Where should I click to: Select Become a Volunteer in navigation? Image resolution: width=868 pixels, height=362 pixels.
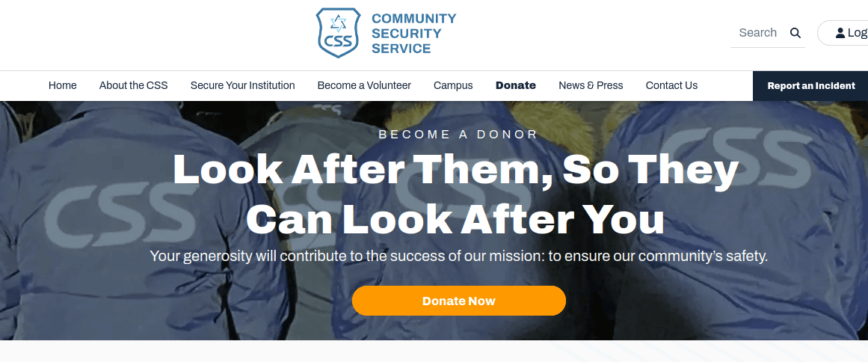364,85
